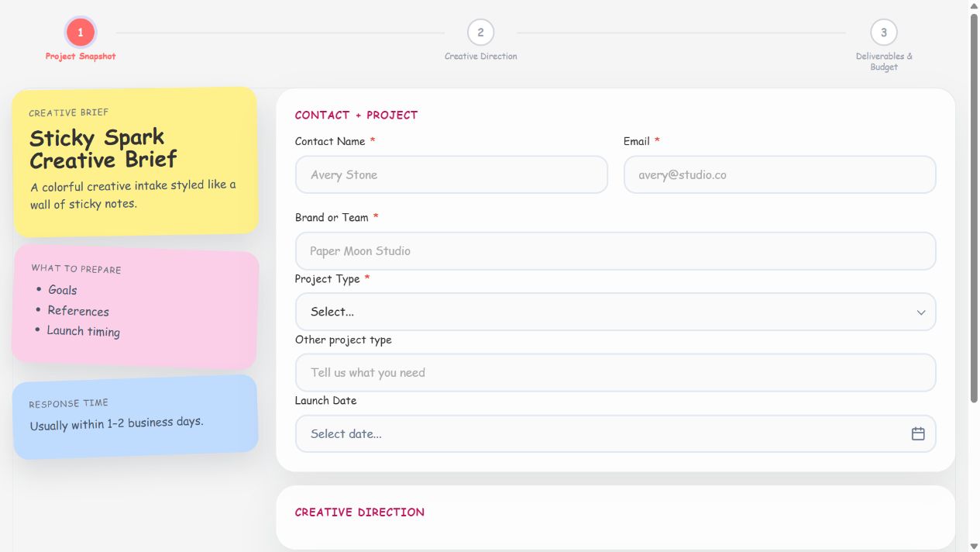Click the scrollbar up arrow
This screenshot has height=552, width=980.
pos(974,5)
